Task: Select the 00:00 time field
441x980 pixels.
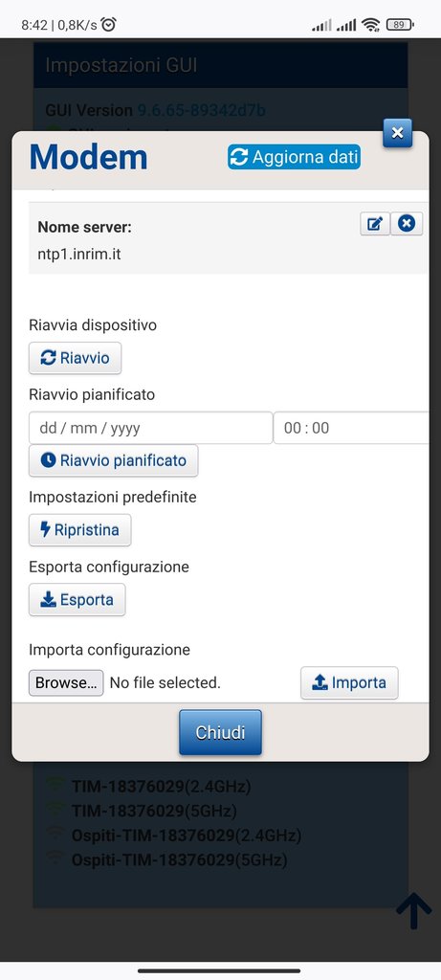Action: (x=351, y=428)
